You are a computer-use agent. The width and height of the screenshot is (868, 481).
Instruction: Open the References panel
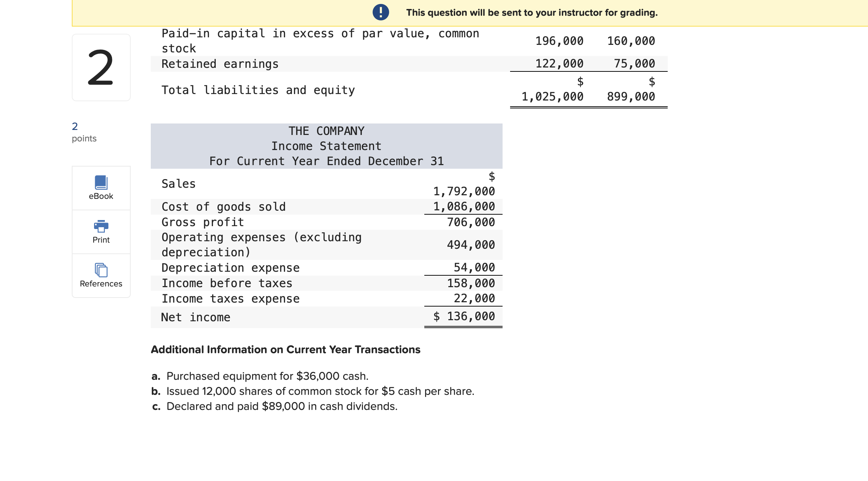click(101, 275)
